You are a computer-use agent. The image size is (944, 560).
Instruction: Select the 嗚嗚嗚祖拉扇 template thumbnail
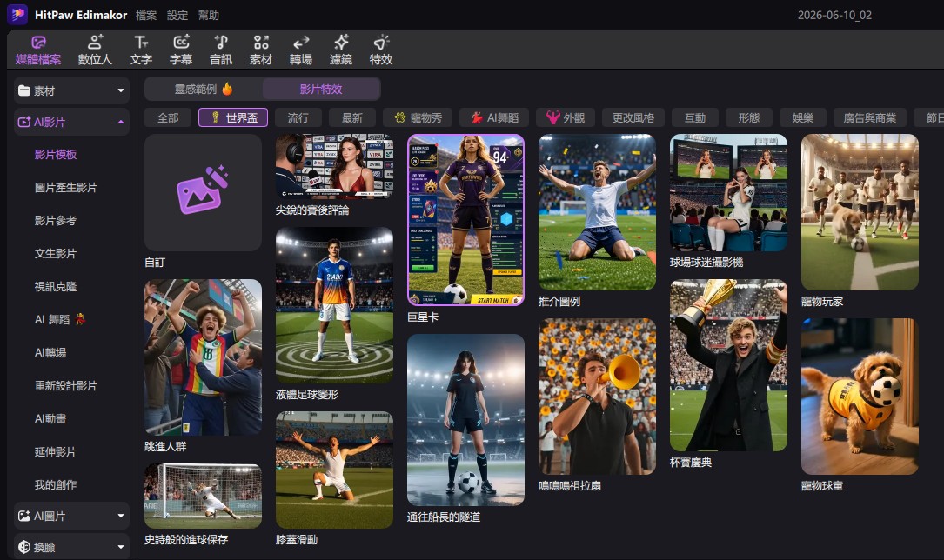coord(597,397)
